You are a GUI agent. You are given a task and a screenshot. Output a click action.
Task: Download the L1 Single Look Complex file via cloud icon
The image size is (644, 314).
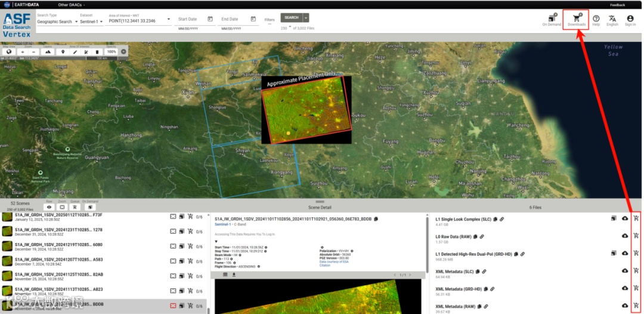[624, 218]
